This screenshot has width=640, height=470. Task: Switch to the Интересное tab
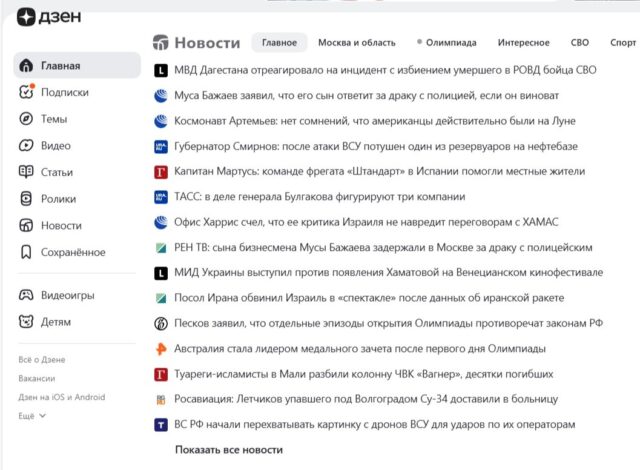coord(523,42)
